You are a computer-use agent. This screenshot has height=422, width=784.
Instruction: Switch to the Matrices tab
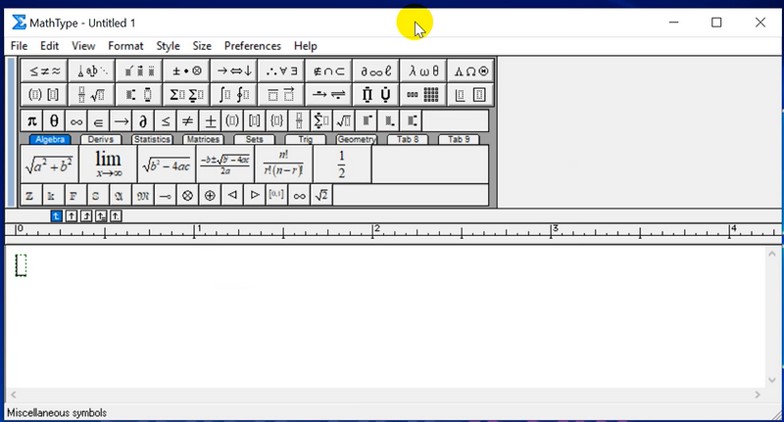point(203,140)
